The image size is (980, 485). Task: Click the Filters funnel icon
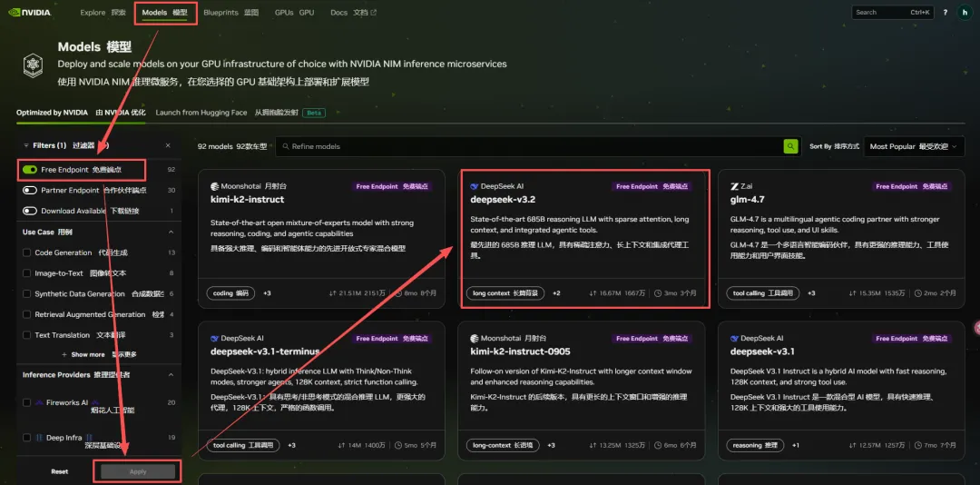coord(26,145)
